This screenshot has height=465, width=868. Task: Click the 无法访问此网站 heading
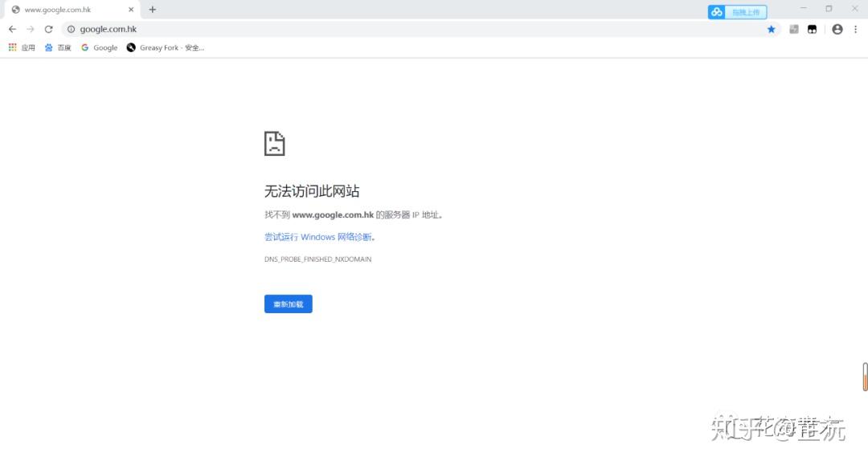[312, 191]
